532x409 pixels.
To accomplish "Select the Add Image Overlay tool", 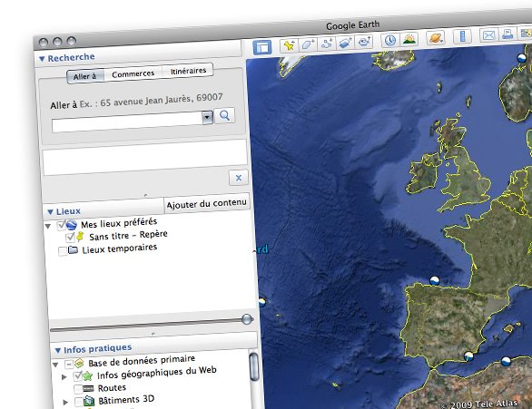I will [x=345, y=43].
